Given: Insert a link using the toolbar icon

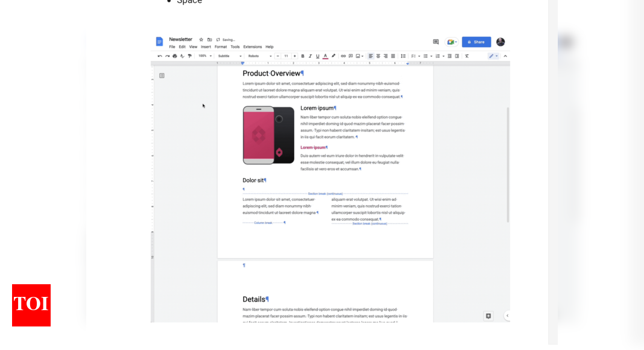Looking at the screenshot, I should [x=343, y=56].
